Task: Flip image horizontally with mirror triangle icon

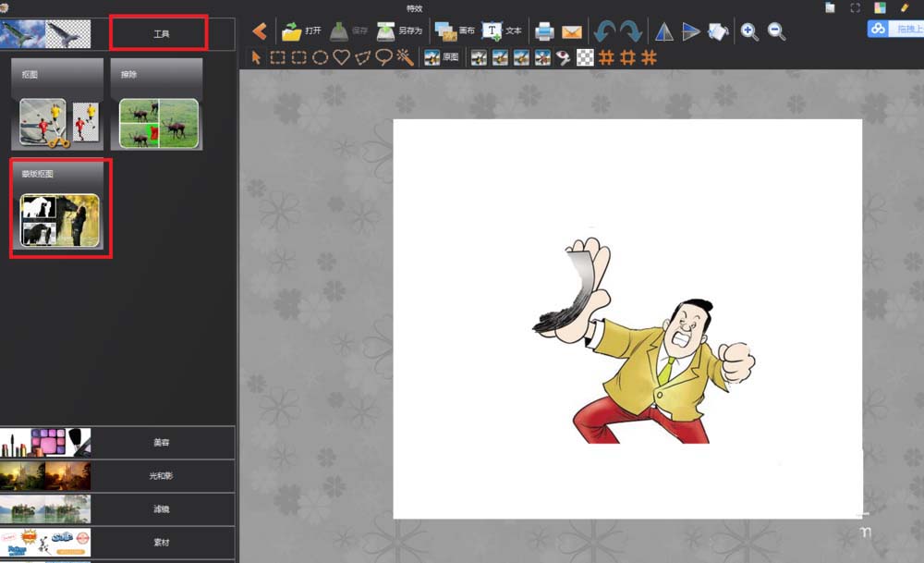Action: click(x=664, y=31)
